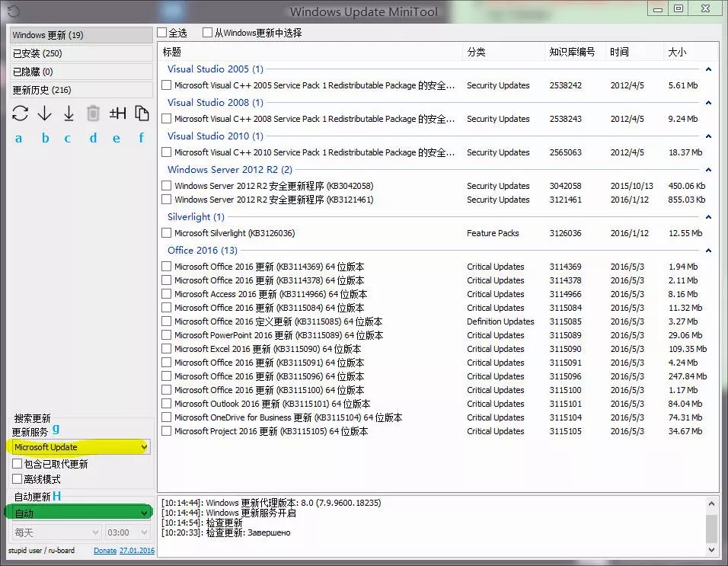
Task: Switch to the 已安装 (250) tab
Action: click(x=80, y=53)
